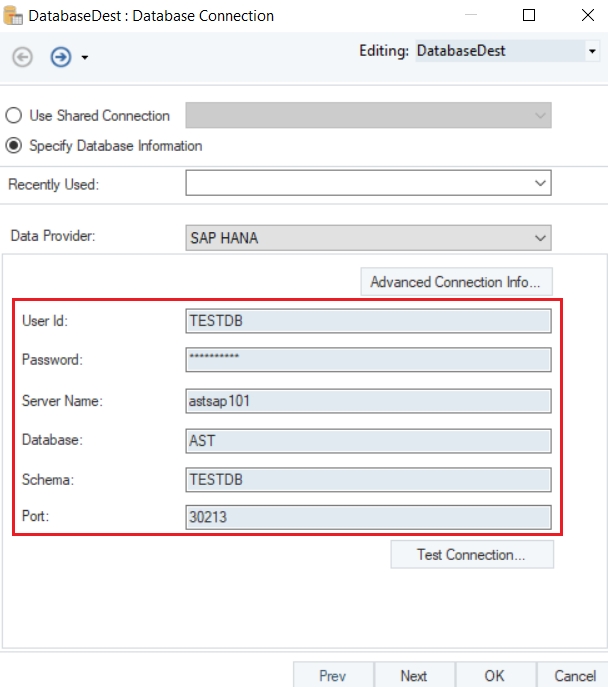Open the navigation arrow dropdown menu
The image size is (608, 687).
(x=85, y=58)
